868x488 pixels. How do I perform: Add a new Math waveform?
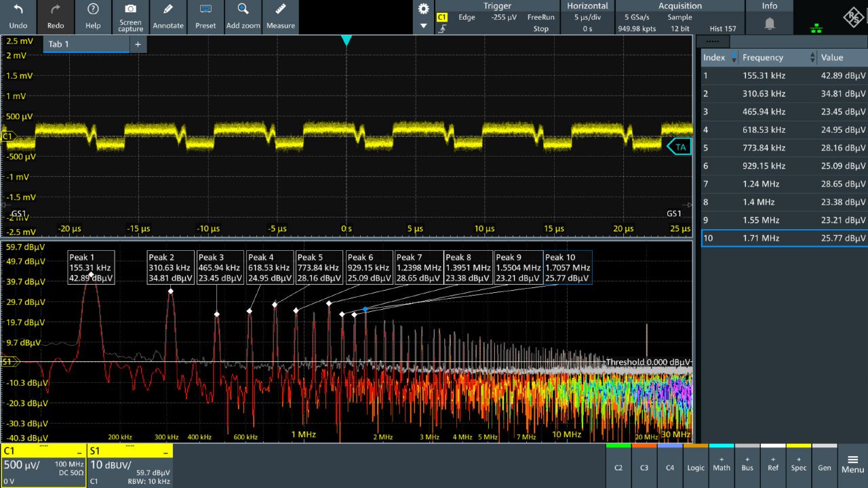[722, 466]
